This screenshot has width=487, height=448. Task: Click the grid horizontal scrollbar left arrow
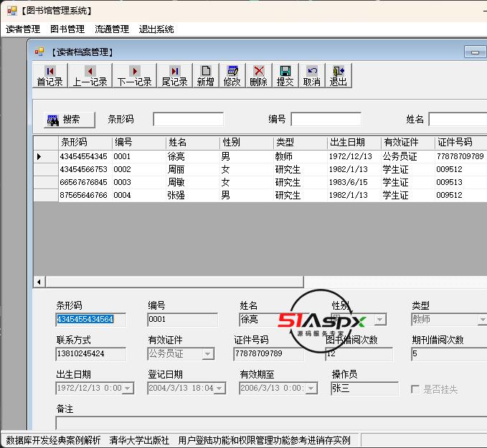click(x=39, y=282)
